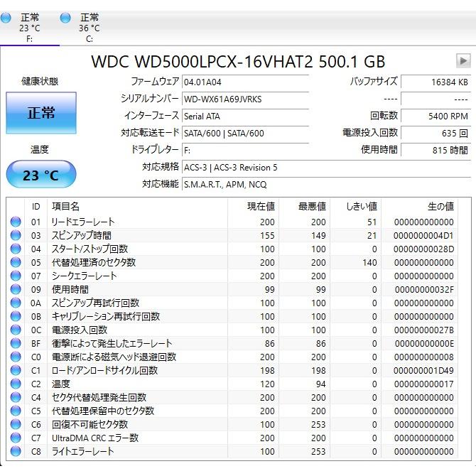Click the しきい値 column header
This screenshot has height=476, width=476.
[356, 207]
